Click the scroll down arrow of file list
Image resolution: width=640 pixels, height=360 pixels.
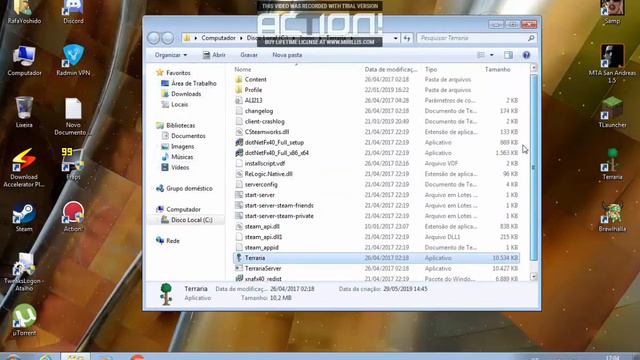(x=533, y=276)
